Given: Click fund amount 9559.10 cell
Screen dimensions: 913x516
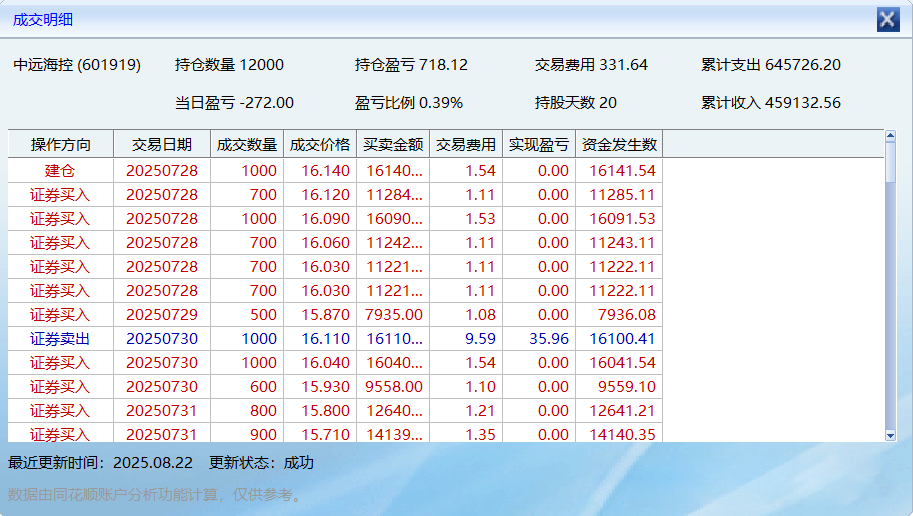Looking at the screenshot, I should pos(620,386).
